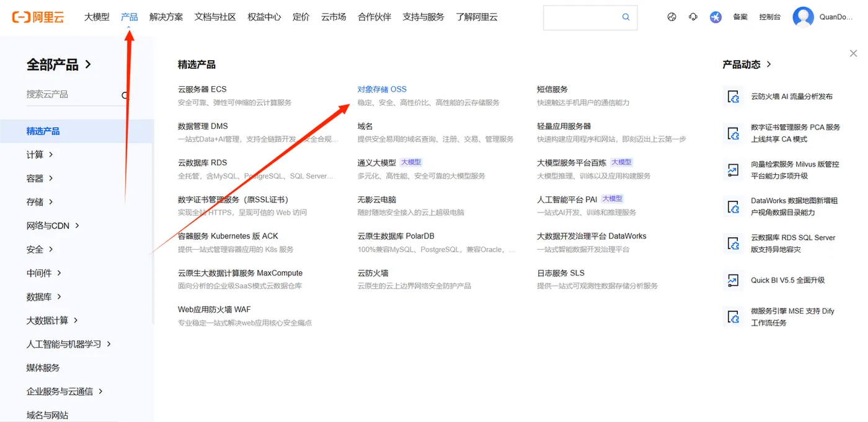The width and height of the screenshot is (868, 422).
Task: Click the 搜索云产品 search icon
Action: pyautogui.click(x=125, y=95)
